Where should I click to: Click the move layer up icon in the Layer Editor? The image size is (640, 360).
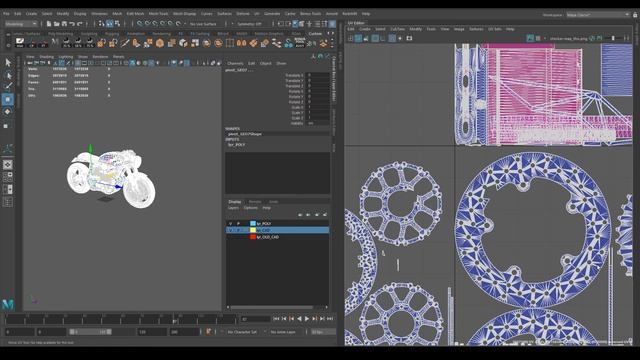coord(300,215)
